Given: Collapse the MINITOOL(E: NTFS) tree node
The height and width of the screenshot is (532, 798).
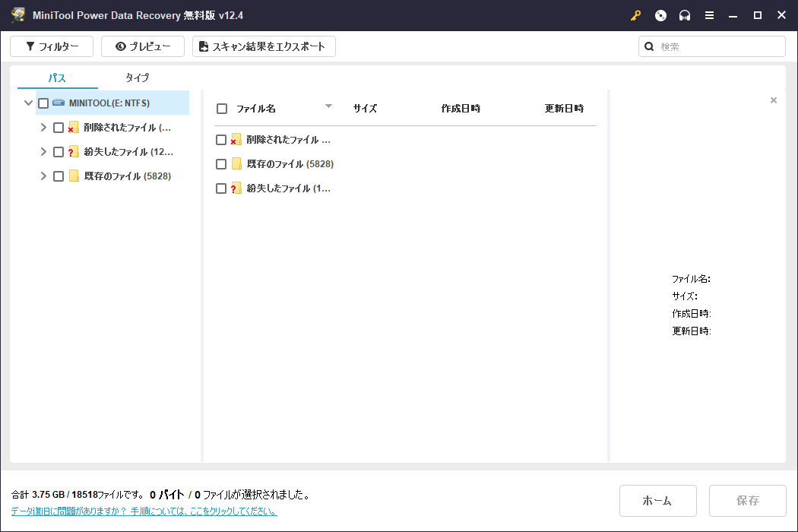Looking at the screenshot, I should (x=29, y=103).
